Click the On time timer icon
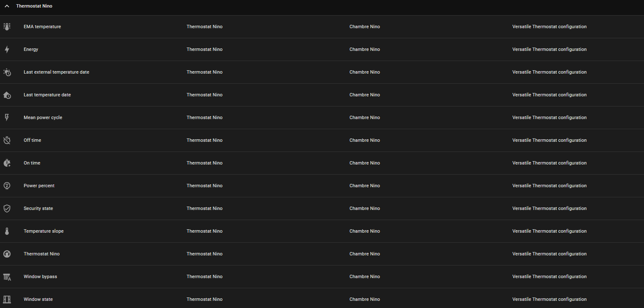 [7, 163]
